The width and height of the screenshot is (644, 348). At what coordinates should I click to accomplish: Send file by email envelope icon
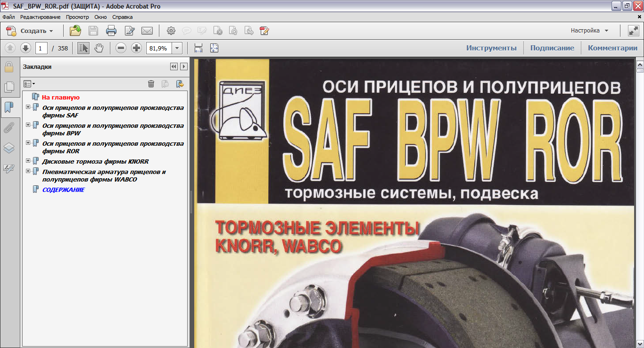pos(147,31)
